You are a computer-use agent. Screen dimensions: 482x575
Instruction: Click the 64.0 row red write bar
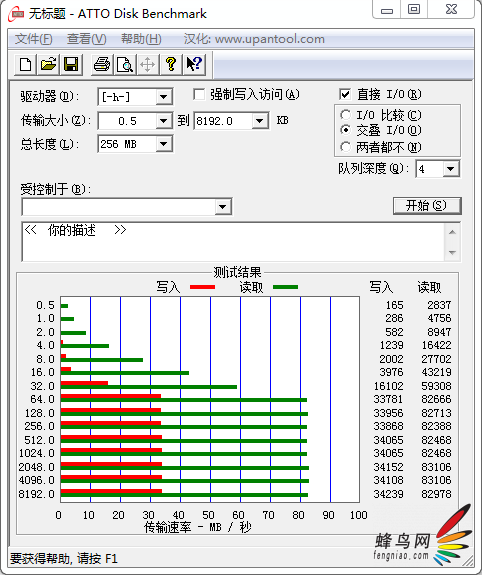111,396
